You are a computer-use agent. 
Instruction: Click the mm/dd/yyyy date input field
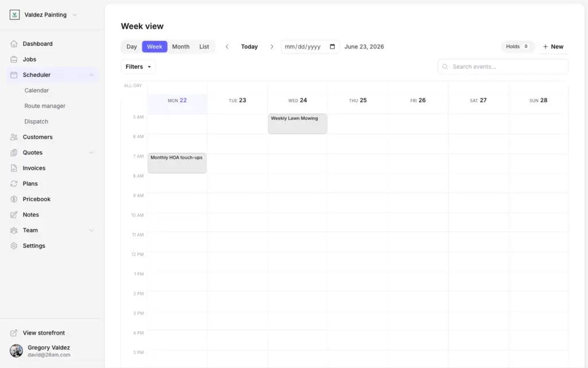(310, 47)
